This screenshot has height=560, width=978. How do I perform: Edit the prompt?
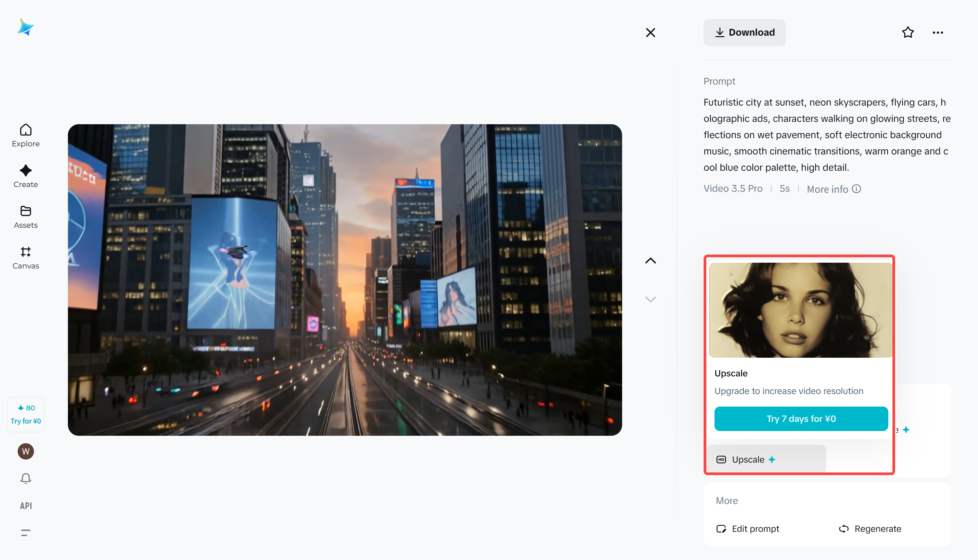[747, 528]
